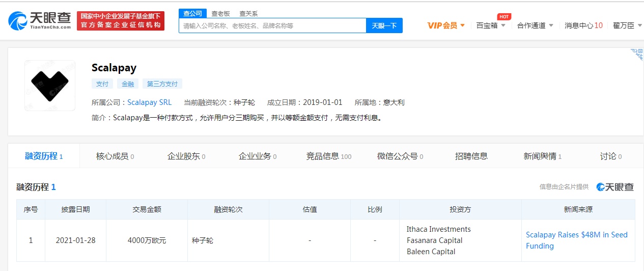Switch to the 融资历程 tab

tap(44, 156)
